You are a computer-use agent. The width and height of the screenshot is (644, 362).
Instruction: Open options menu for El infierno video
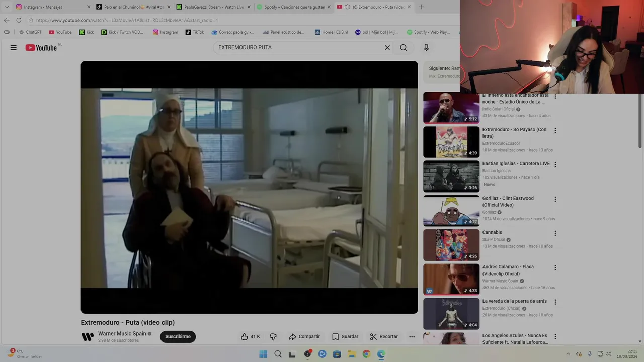point(555,96)
